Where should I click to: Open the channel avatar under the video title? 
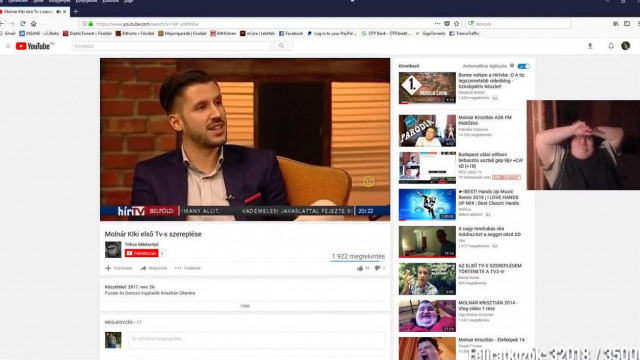pos(113,249)
